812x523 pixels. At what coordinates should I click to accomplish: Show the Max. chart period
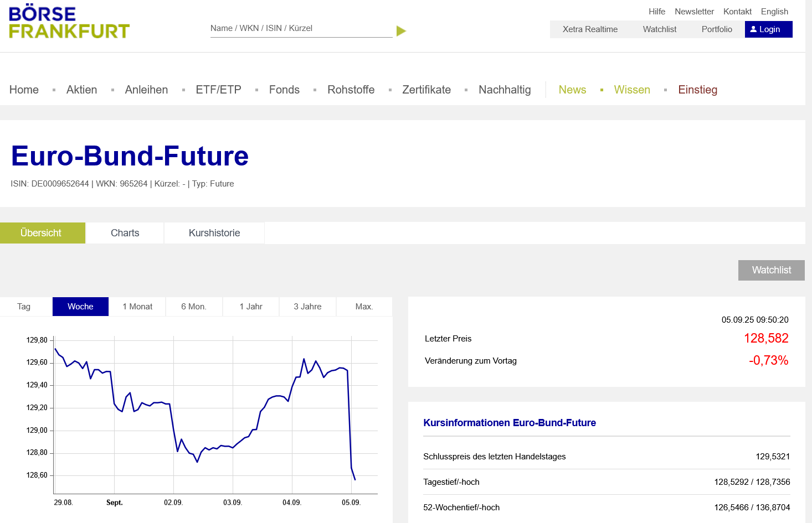pos(364,307)
